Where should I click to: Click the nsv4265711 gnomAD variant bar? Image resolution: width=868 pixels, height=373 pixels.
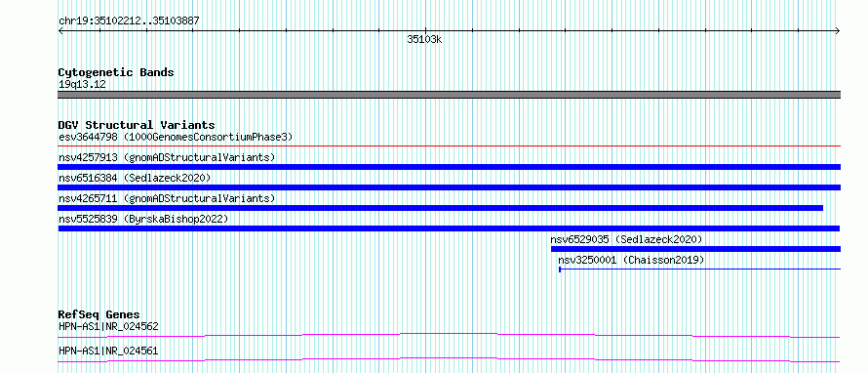click(441, 208)
